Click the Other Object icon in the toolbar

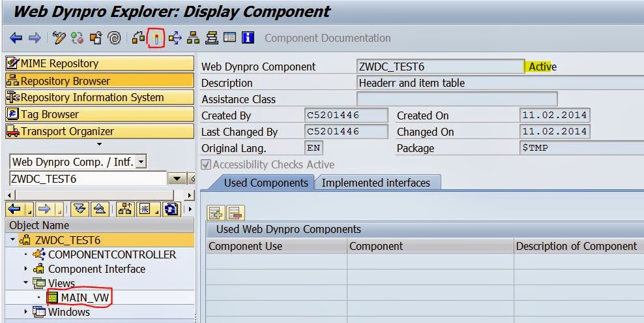click(x=96, y=38)
